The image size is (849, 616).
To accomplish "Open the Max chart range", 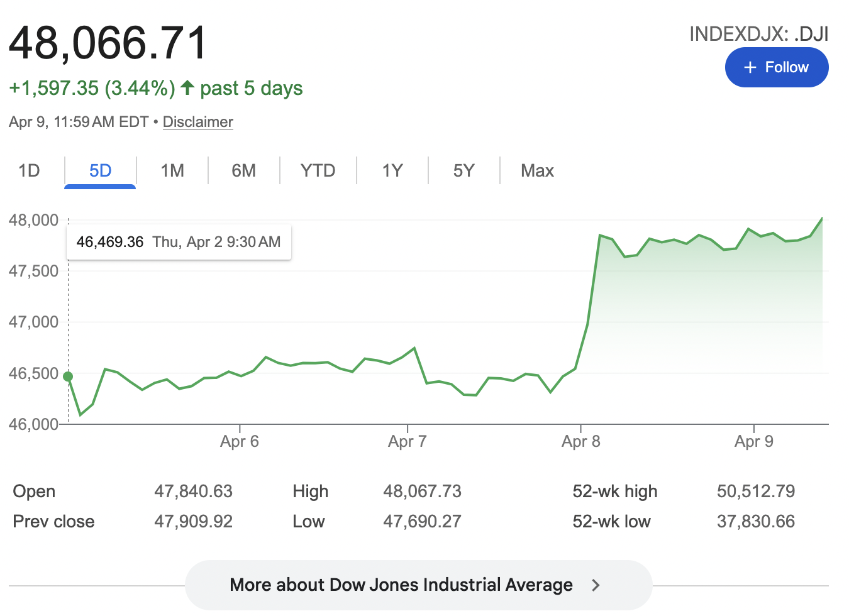I will 537,170.
